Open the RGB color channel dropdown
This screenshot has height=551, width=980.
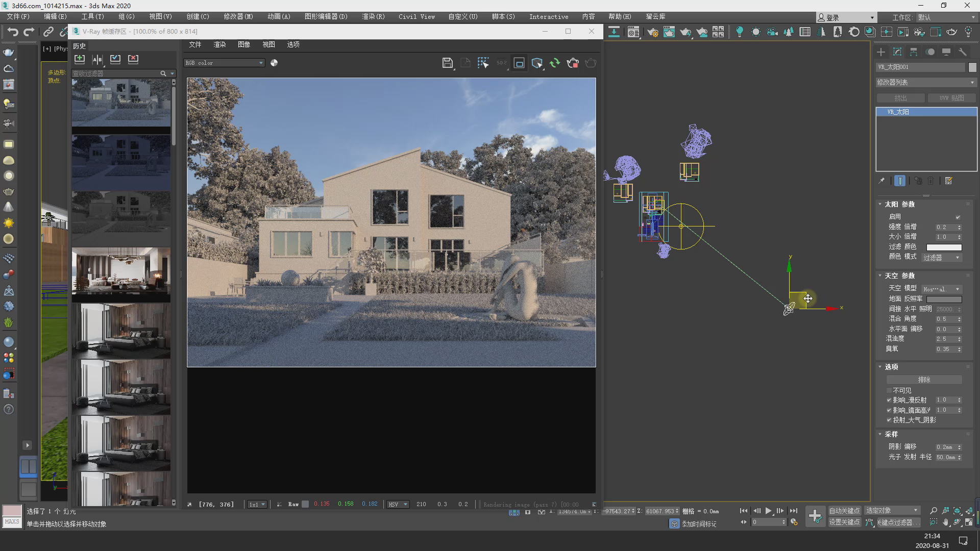224,63
